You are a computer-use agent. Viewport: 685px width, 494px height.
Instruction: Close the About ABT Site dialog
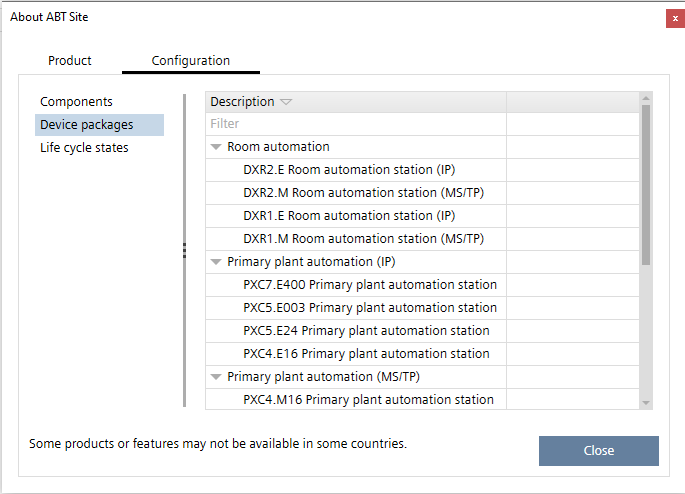pyautogui.click(x=675, y=18)
